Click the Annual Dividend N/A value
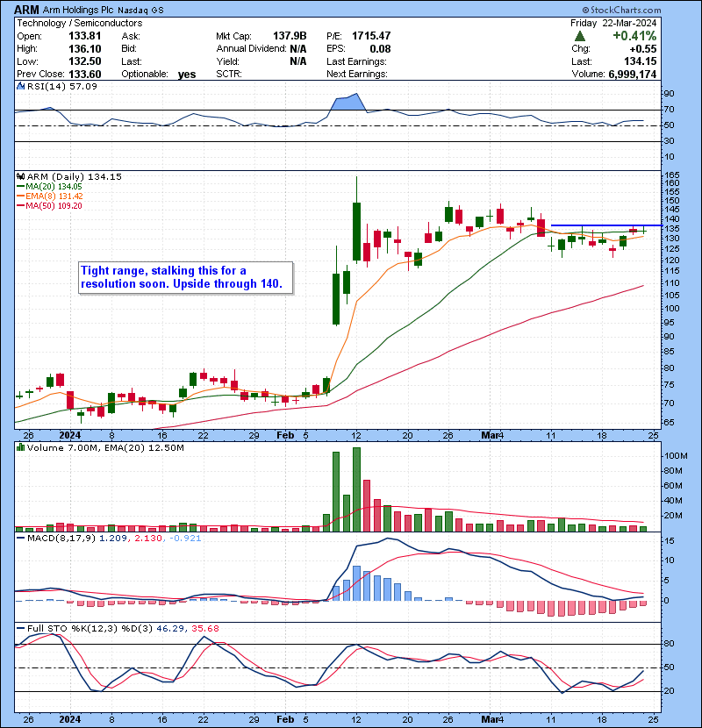This screenshot has height=728, width=702. pyautogui.click(x=298, y=49)
